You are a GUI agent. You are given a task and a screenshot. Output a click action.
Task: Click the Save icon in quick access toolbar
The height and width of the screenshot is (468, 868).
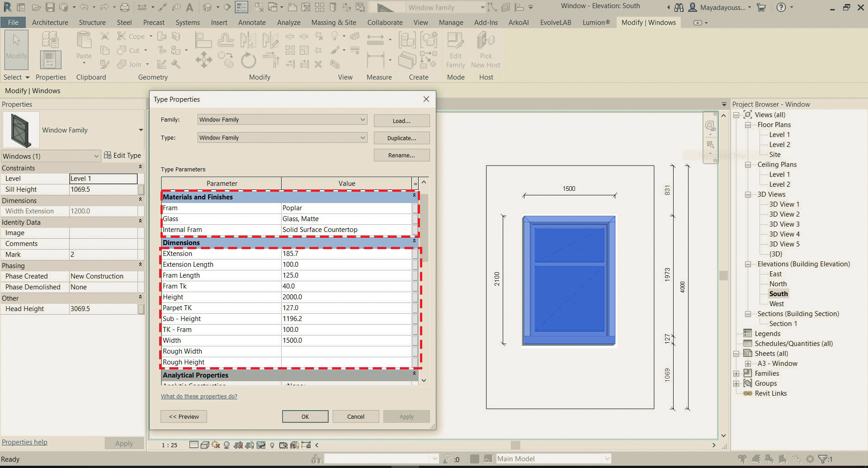(50, 7)
